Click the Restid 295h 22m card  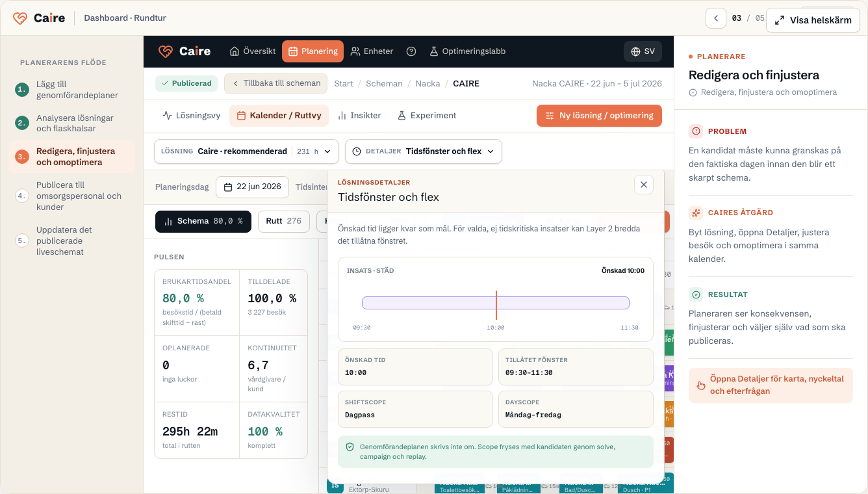197,430
